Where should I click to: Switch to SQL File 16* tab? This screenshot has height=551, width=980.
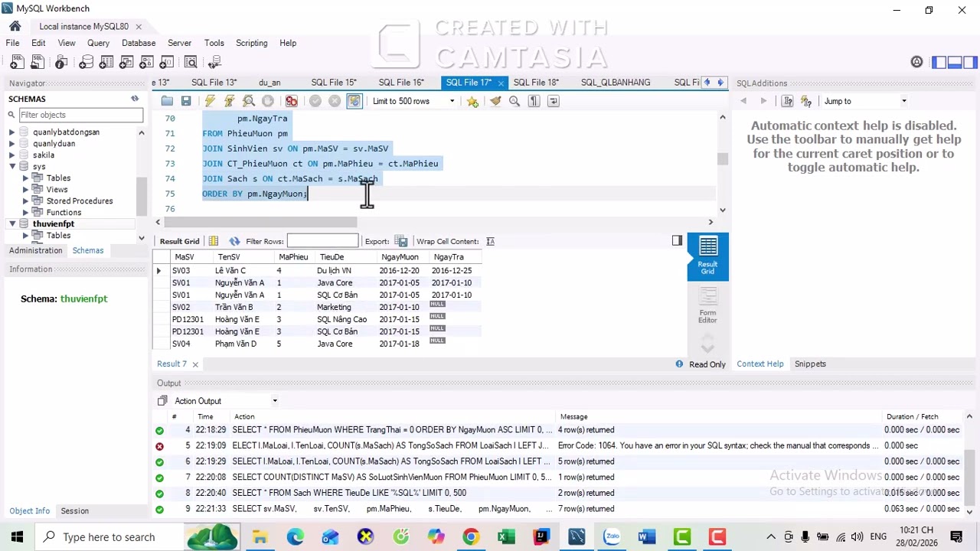[400, 82]
